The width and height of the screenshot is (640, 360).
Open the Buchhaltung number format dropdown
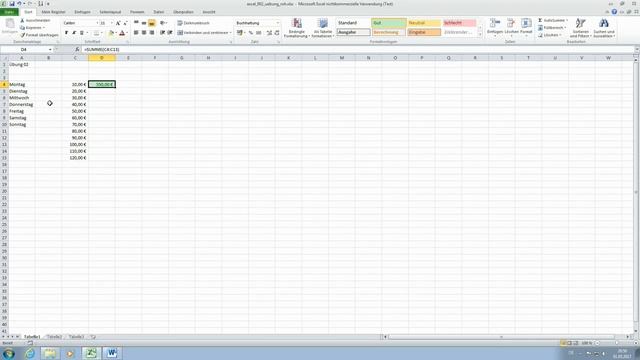click(x=278, y=23)
